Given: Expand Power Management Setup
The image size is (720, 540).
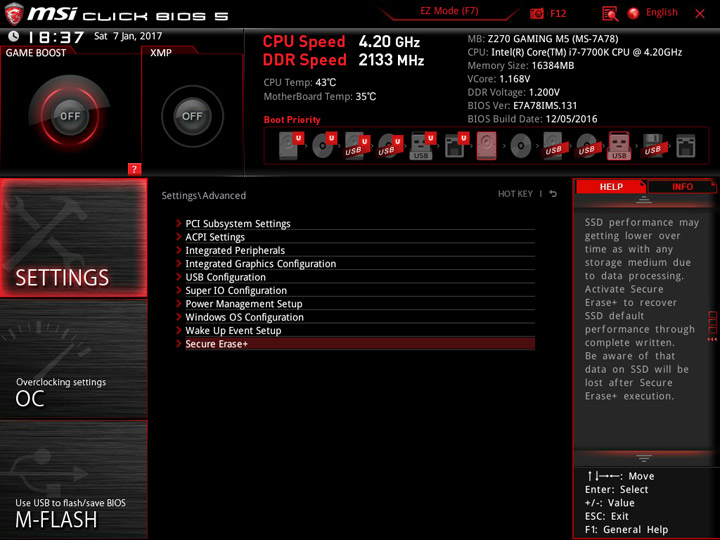Looking at the screenshot, I should (x=355, y=304).
